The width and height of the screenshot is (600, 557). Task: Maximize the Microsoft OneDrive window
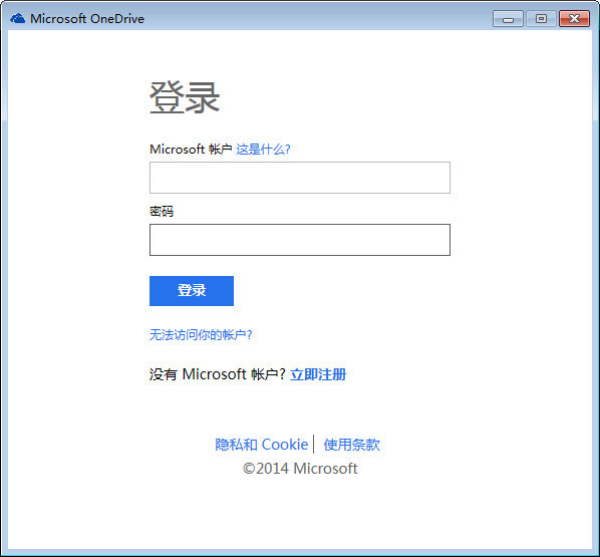click(x=541, y=19)
